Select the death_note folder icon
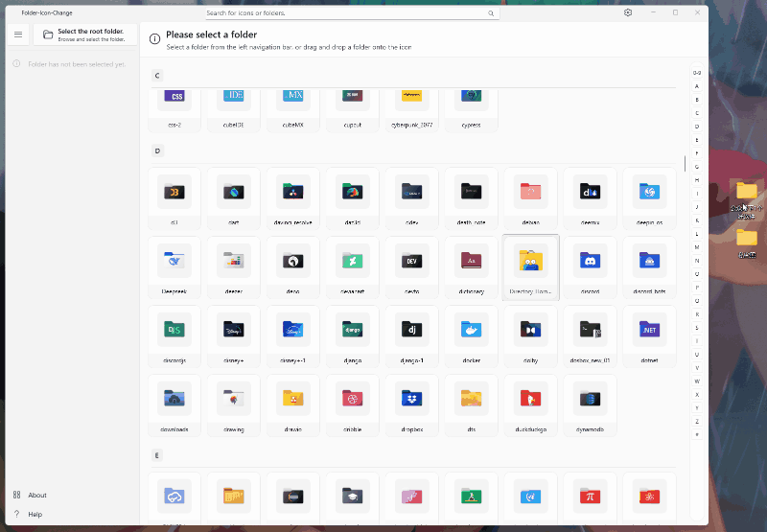767x532 pixels. point(471,198)
